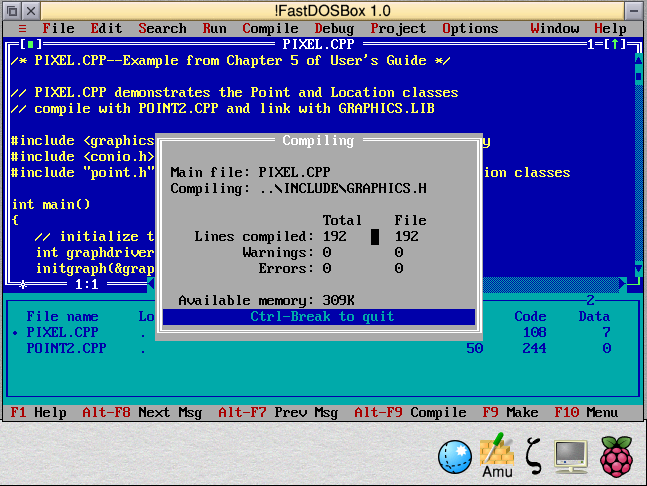Click the PIXEL.CPP editor close box
Image resolution: width=647 pixels, height=486 pixels.
(31, 44)
